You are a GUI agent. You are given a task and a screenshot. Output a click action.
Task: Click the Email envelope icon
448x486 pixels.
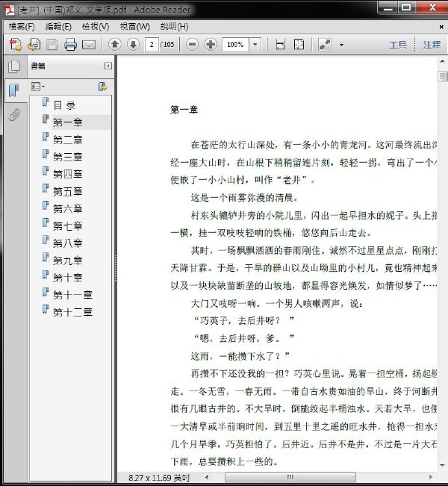[x=89, y=45]
